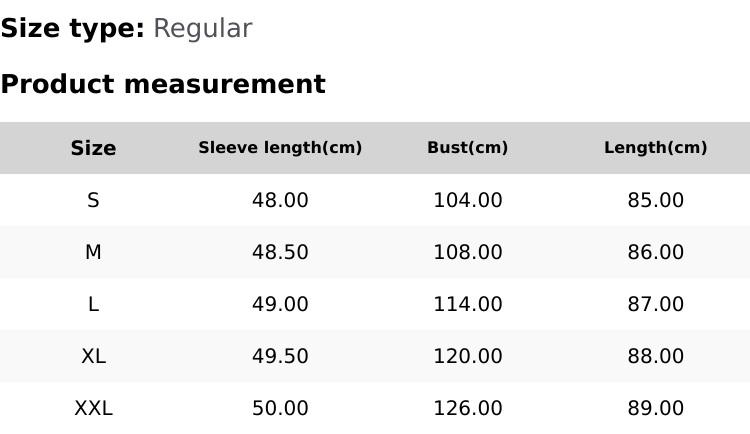This screenshot has width=750, height=434.
Task: Click bust value 104.00
Action: click(467, 200)
